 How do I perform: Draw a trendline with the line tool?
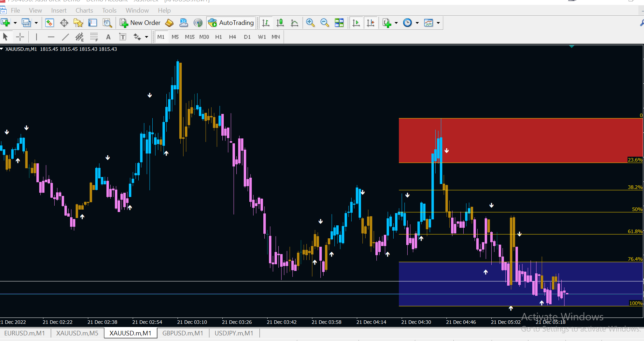(x=65, y=37)
